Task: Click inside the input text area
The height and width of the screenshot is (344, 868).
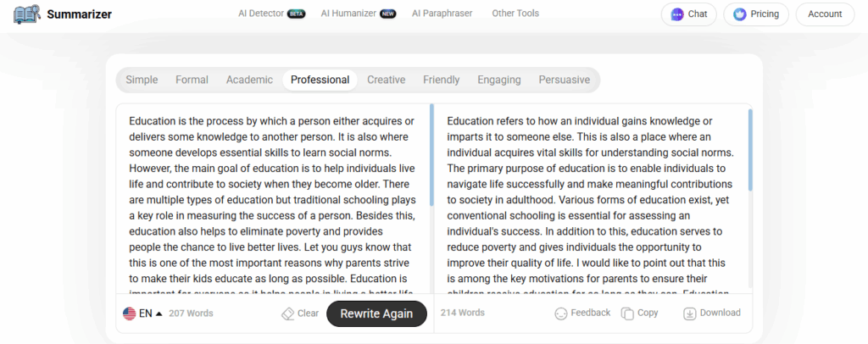Action: click(272, 199)
